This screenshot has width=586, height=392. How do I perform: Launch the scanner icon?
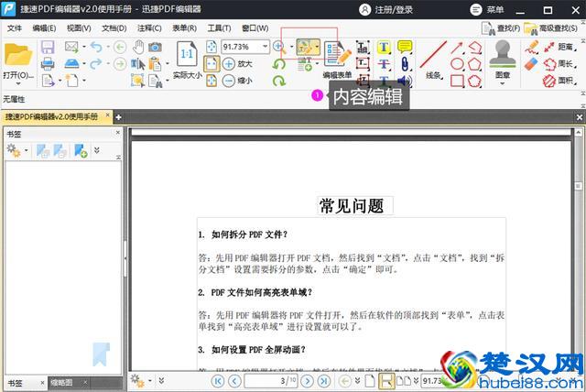click(x=71, y=63)
